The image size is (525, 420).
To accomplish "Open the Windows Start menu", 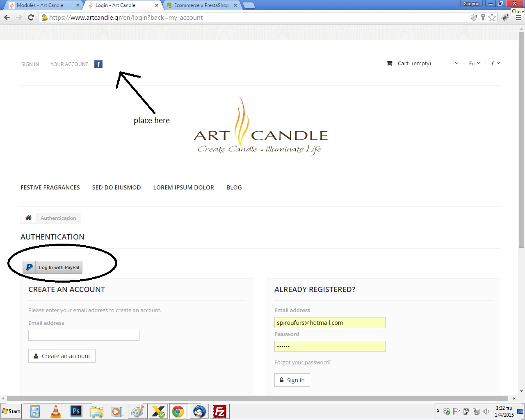I will pos(11,411).
